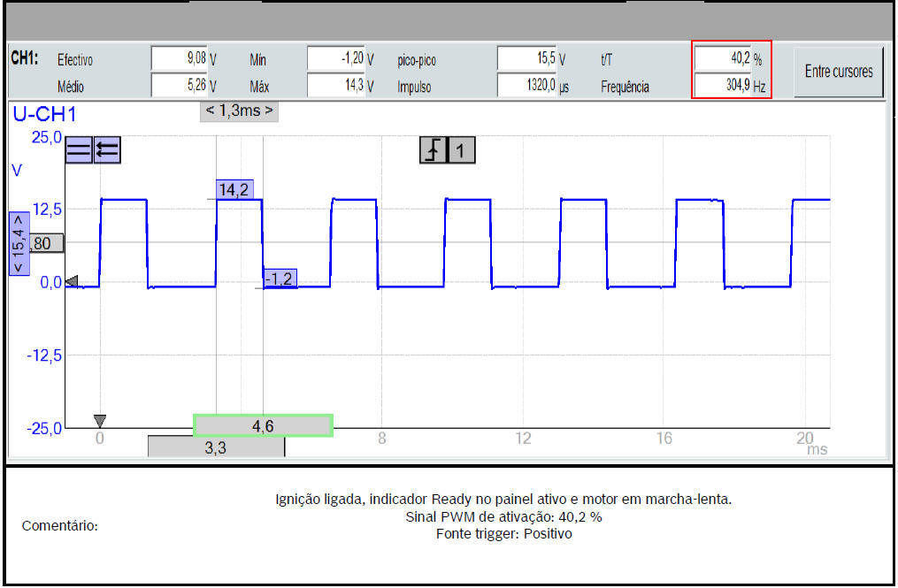Click the 3,3 time cursor box
898x588 pixels.
(216, 447)
